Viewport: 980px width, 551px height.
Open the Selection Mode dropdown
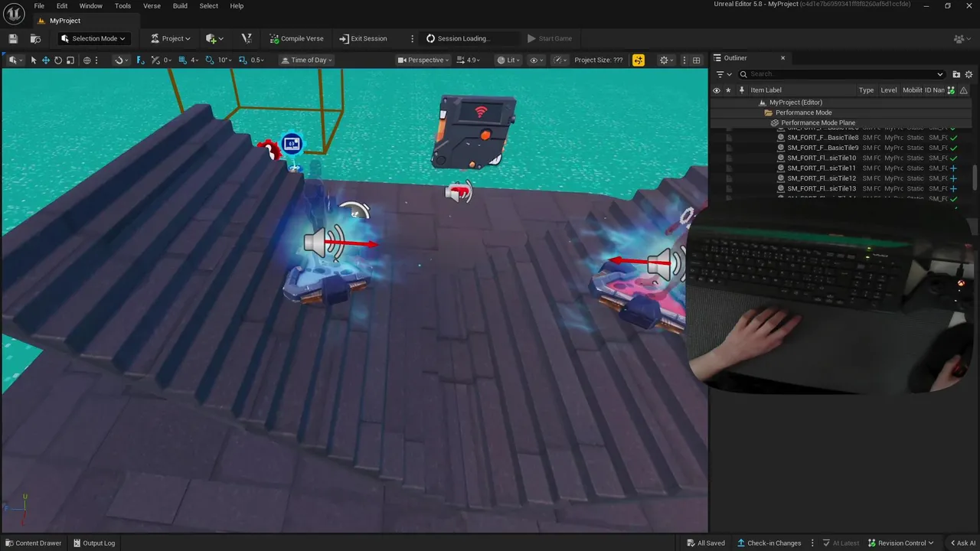(x=93, y=38)
